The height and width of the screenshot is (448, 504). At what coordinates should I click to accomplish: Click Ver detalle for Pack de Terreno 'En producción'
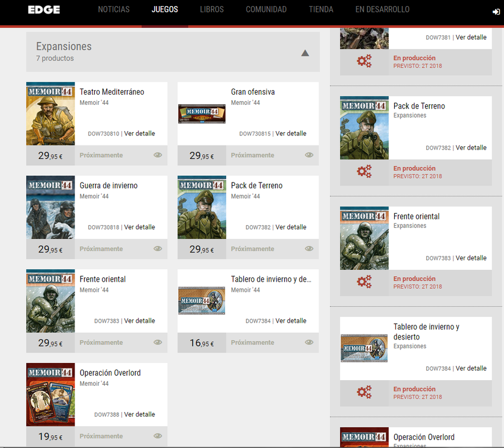[471, 147]
